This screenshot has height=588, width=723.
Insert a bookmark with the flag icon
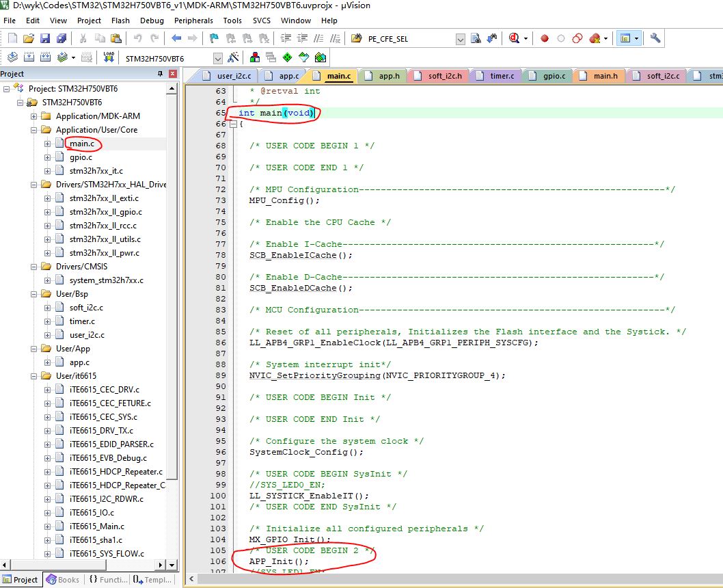tap(214, 39)
